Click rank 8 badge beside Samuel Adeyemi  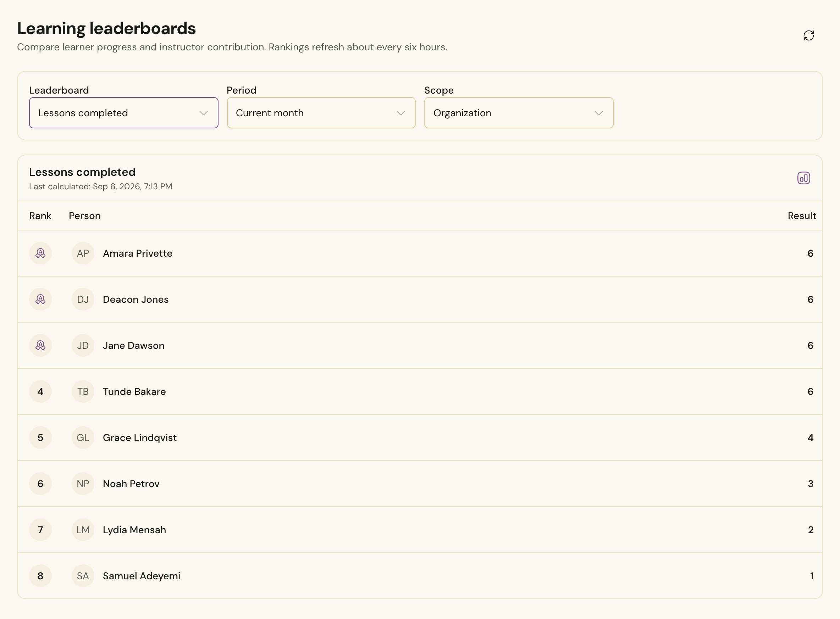40,576
